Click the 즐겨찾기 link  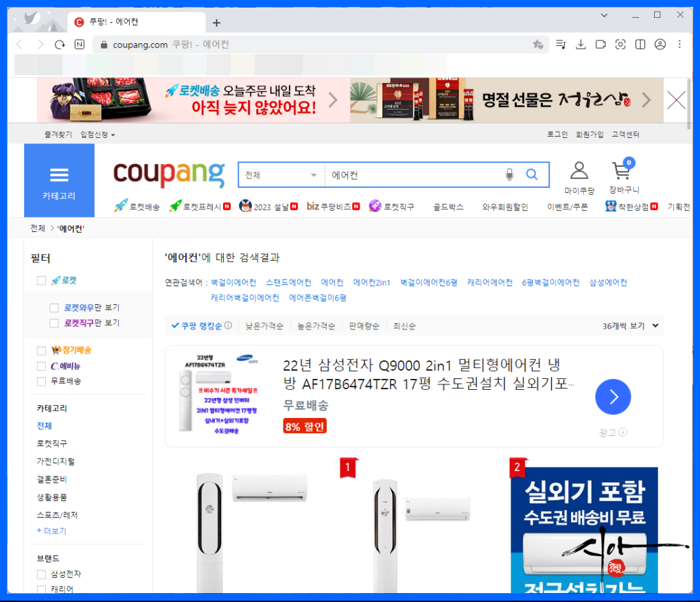coord(58,135)
